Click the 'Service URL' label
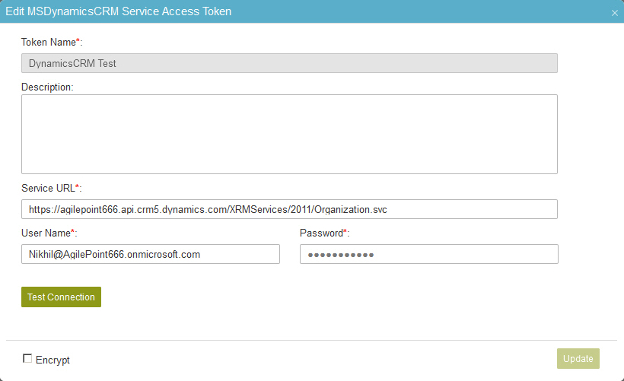624x381 pixels. click(x=48, y=188)
